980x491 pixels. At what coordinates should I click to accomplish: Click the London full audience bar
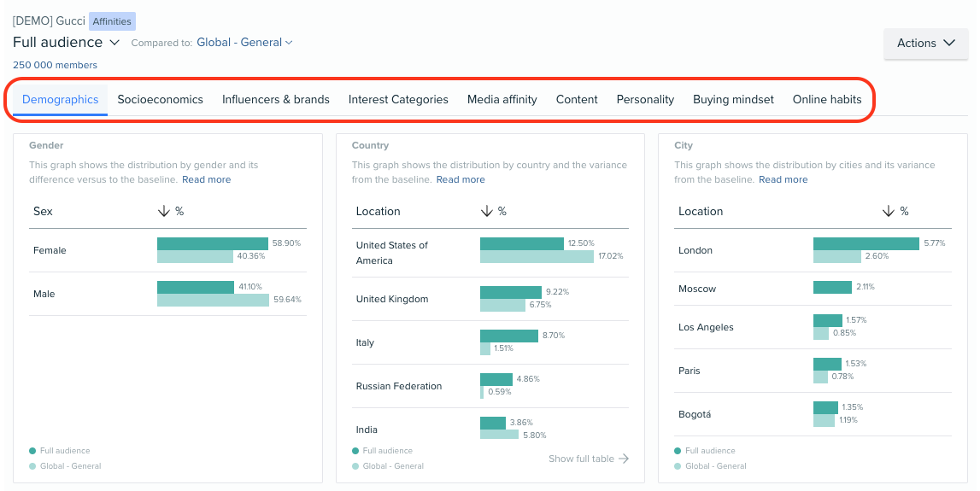pos(866,243)
